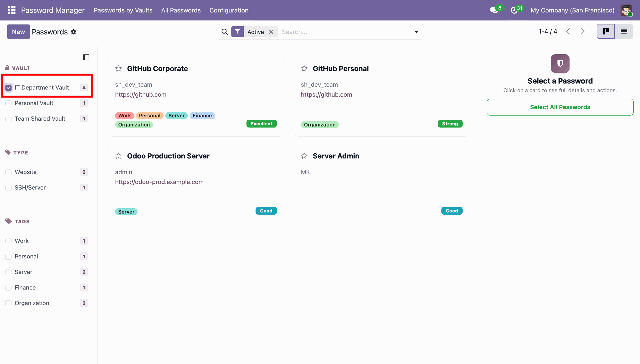Open GitHub Personal github.com link
This screenshot has height=364, width=640.
[x=326, y=95]
